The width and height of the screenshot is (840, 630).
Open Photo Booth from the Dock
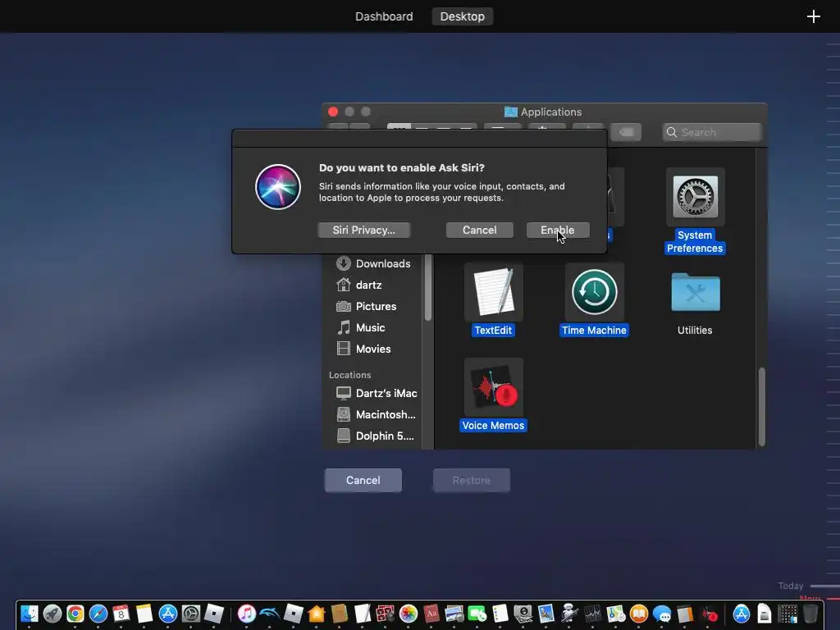click(x=386, y=614)
